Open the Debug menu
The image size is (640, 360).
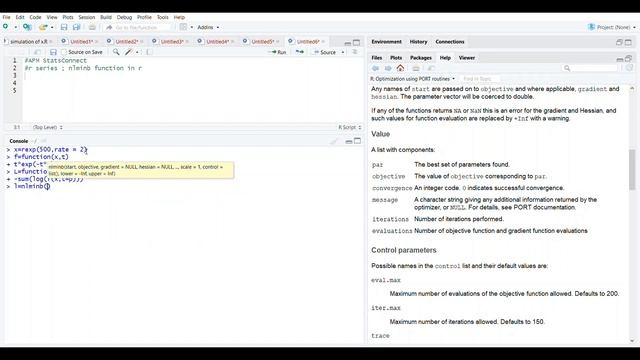pos(124,17)
